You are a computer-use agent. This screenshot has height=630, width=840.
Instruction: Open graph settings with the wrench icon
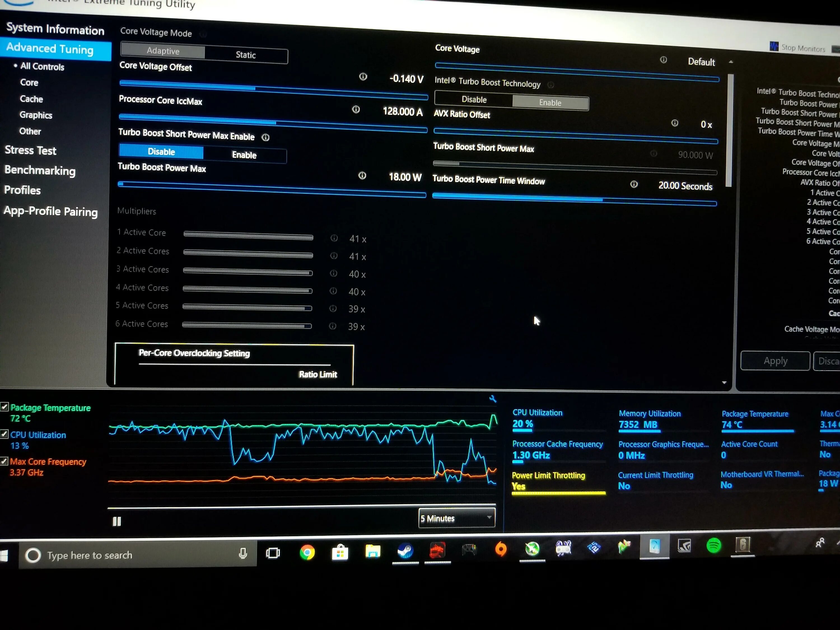tap(493, 399)
